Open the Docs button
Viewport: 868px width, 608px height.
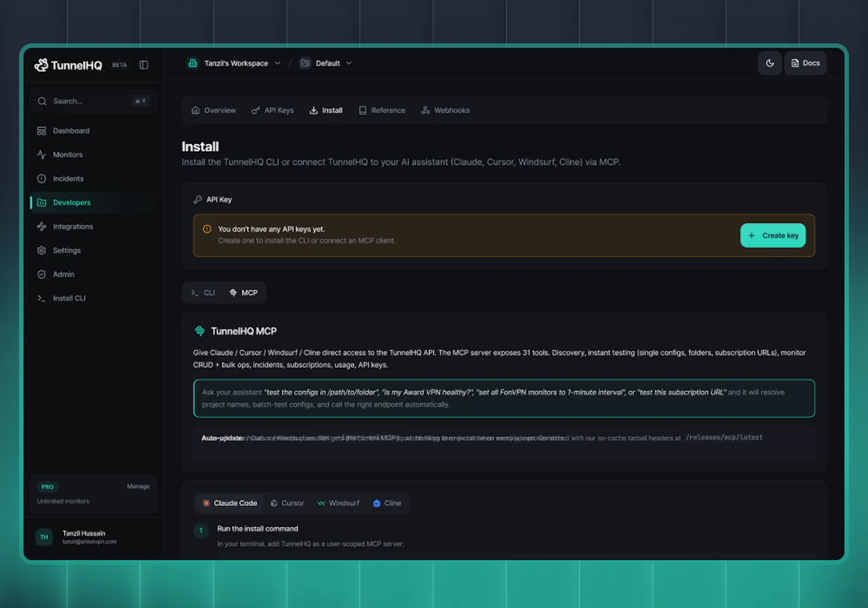806,63
